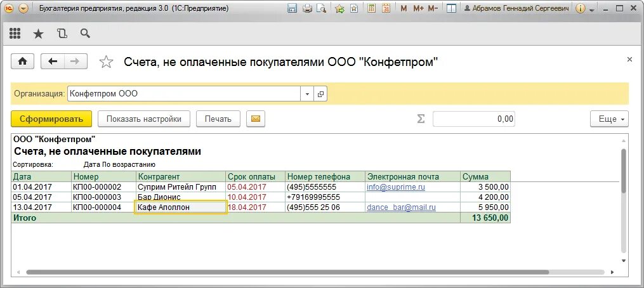
Task: Click the Дата column header
Action: 41,176
